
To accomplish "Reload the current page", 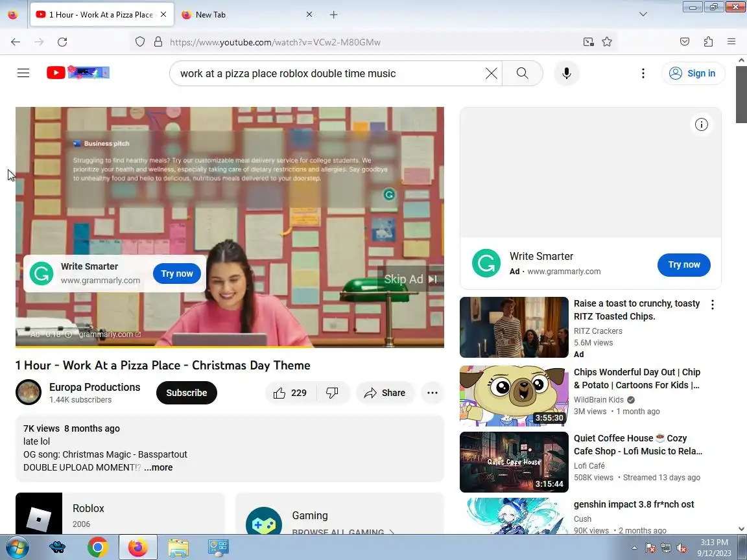I will coord(62,42).
